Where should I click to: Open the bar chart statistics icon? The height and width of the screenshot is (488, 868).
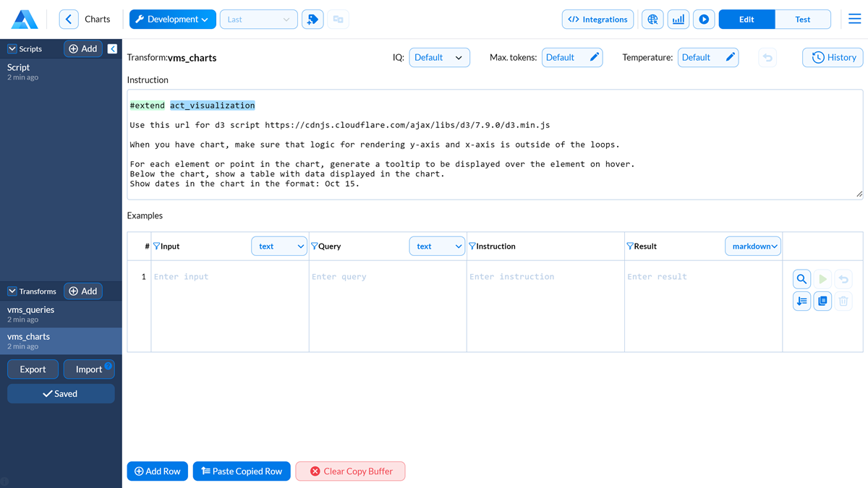(678, 20)
